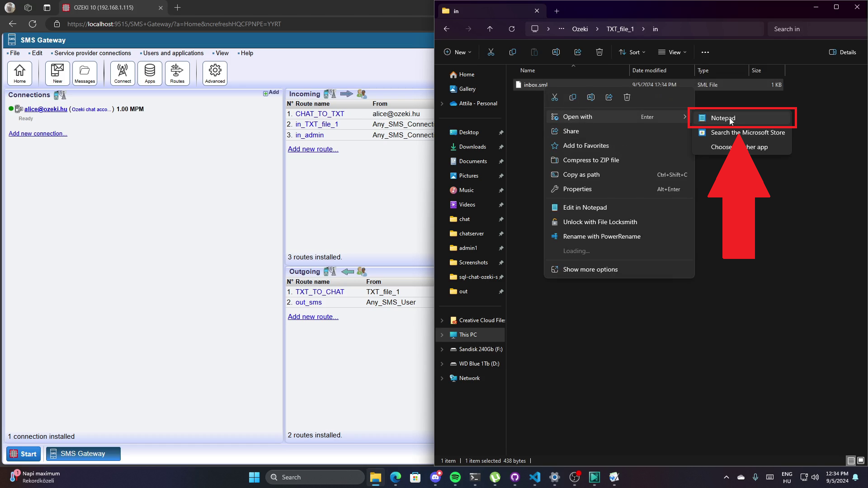This screenshot has height=488, width=868.
Task: Expand the Network tree node
Action: coord(442,378)
